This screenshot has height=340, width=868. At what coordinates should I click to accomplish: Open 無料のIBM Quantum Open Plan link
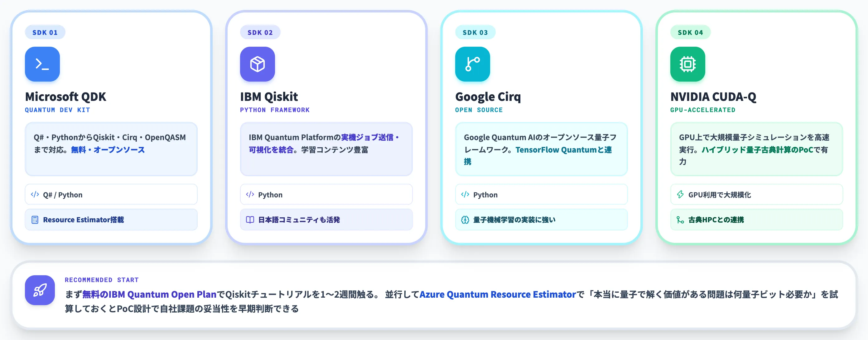(x=149, y=294)
